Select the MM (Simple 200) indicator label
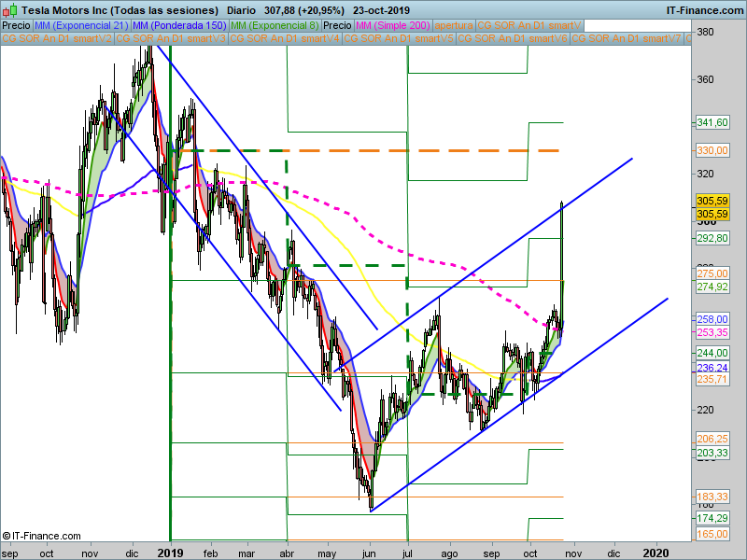 tap(393, 25)
